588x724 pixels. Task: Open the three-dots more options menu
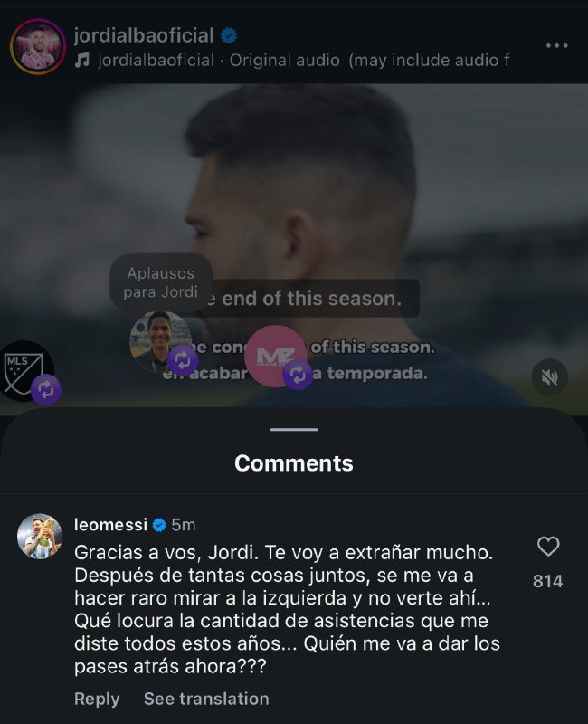tap(556, 45)
